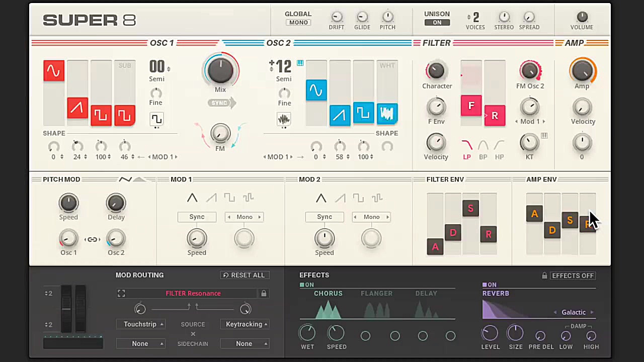Click the next arrow right of Galactic
This screenshot has width=644, height=362.
point(592,312)
